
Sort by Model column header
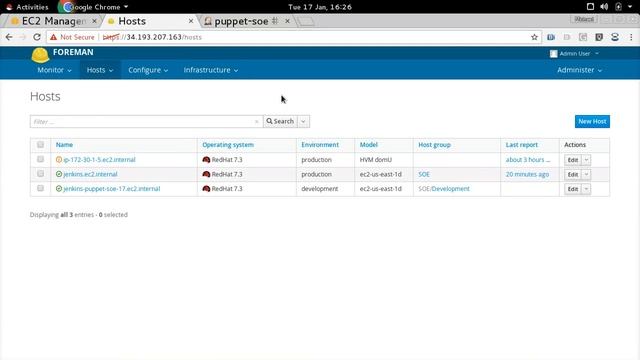pos(369,145)
